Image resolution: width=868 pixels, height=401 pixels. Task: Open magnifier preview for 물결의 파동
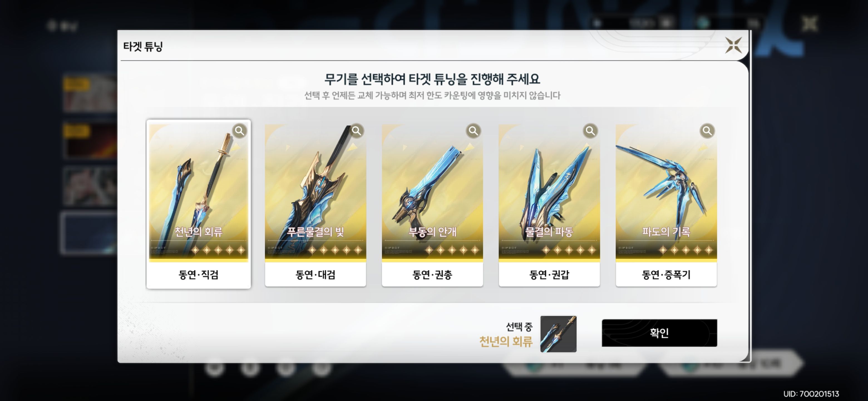click(x=590, y=131)
